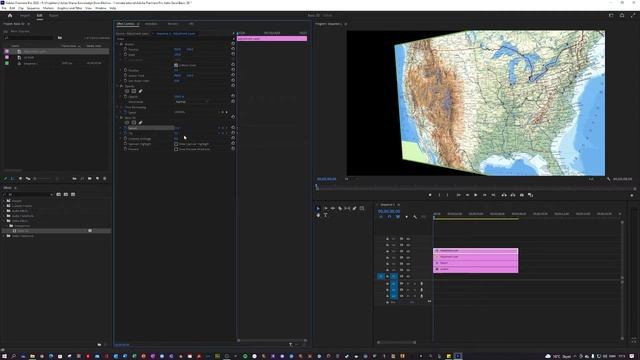Viewport: 640px width, 360px height.
Task: Switch to the Export tab
Action: coord(53,16)
